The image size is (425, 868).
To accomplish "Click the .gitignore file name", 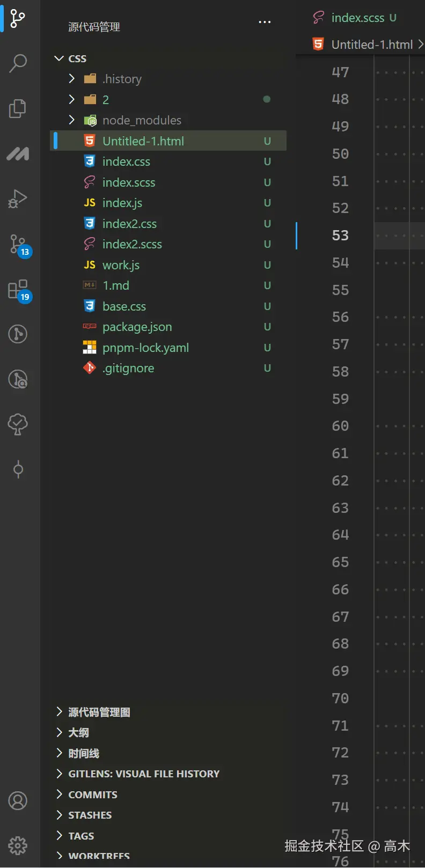I will click(128, 368).
